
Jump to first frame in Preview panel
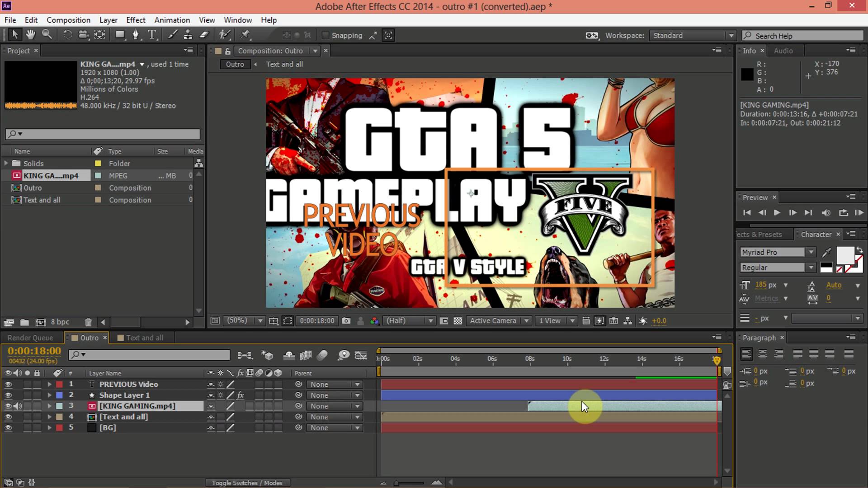(x=747, y=213)
